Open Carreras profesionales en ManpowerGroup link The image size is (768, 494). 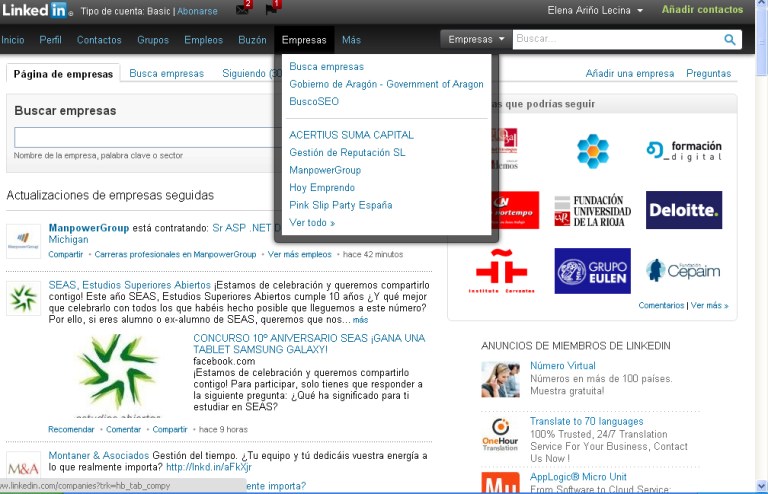coord(175,255)
